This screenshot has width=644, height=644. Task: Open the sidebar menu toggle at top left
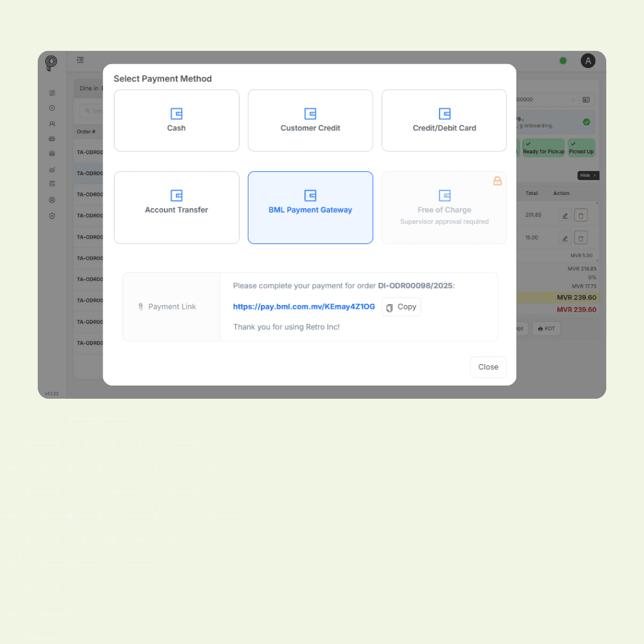[80, 60]
